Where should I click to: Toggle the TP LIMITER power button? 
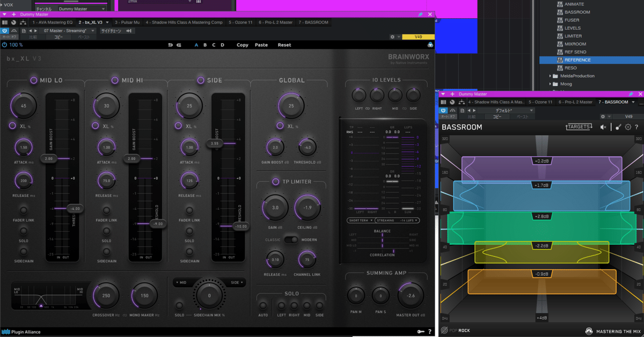(x=276, y=181)
